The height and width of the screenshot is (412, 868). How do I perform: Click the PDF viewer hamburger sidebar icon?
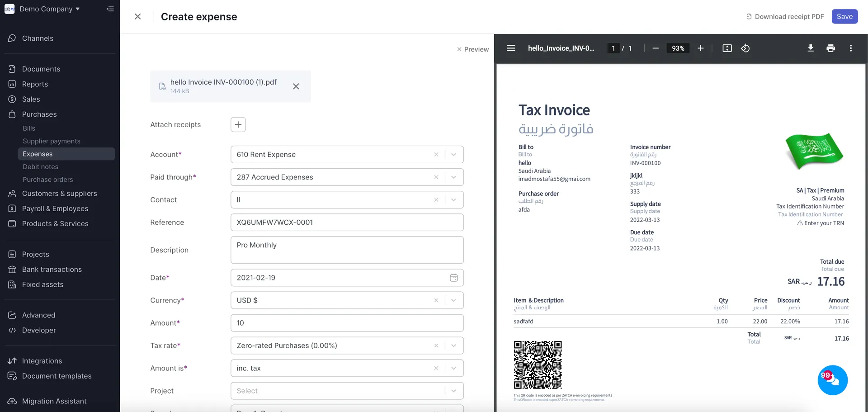[511, 48]
